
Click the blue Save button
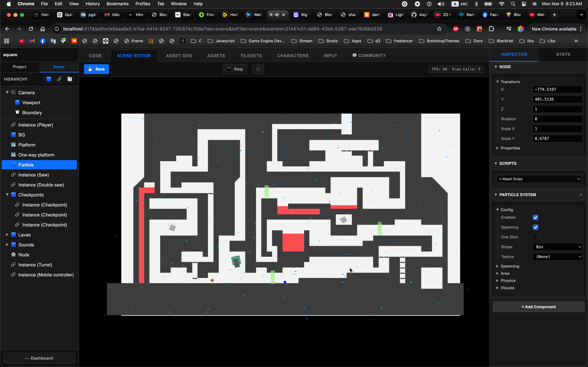[x=96, y=69]
